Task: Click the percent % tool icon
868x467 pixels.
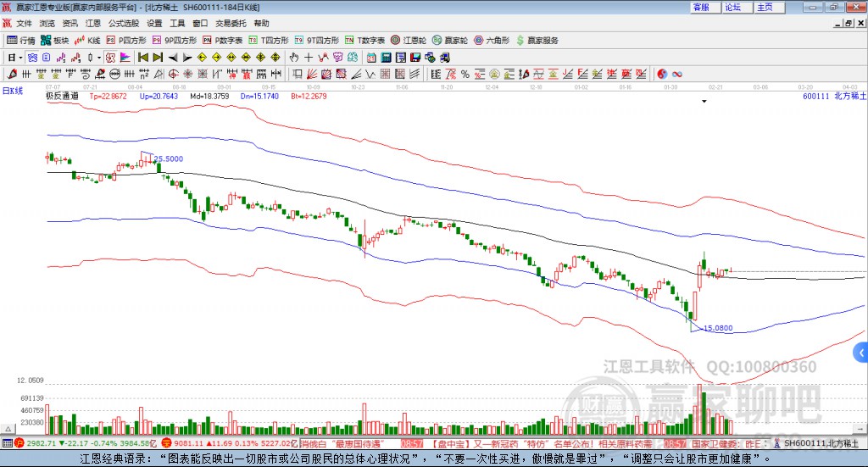Action: (x=465, y=74)
